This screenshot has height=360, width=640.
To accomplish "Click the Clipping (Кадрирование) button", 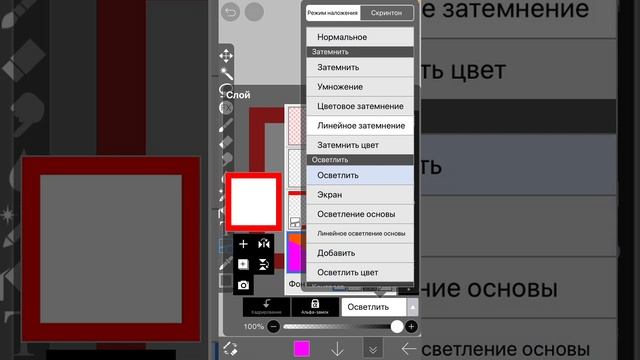I will tap(267, 307).
